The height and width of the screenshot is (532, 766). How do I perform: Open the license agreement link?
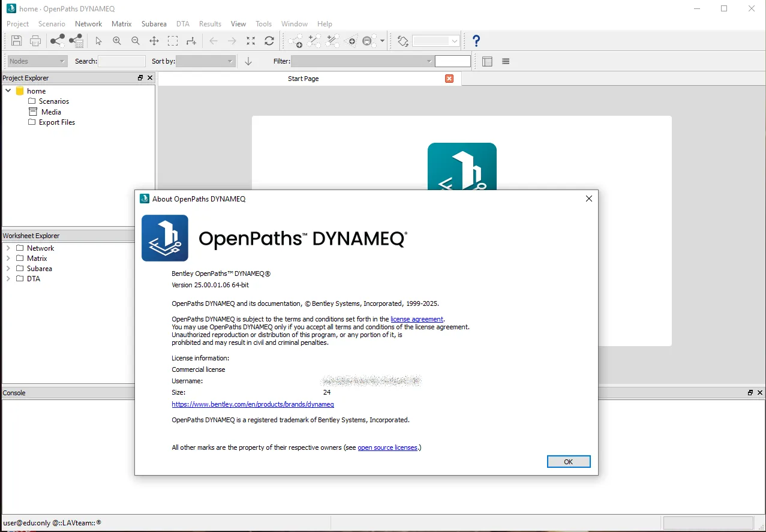point(417,319)
